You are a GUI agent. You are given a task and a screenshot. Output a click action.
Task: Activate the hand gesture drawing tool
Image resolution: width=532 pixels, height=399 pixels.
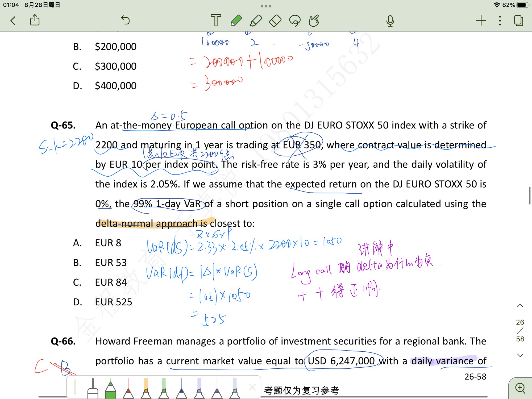coord(314,20)
